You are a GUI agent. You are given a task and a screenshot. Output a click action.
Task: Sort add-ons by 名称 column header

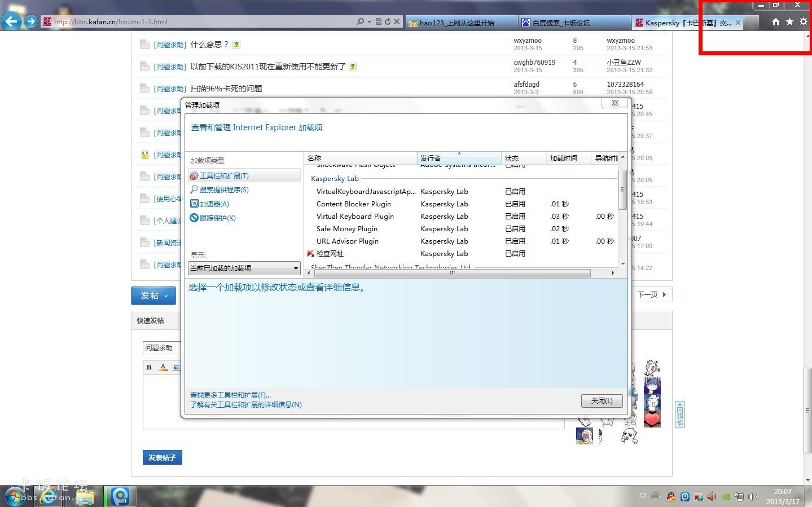360,158
